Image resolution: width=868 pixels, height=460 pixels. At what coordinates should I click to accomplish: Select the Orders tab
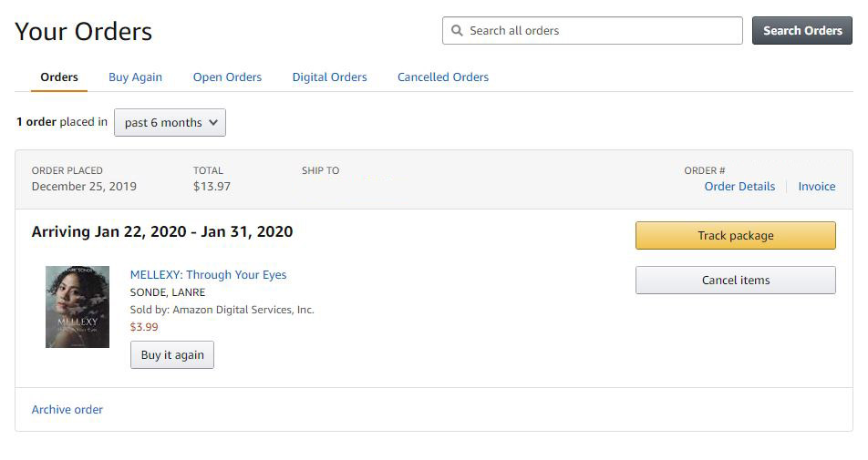(x=59, y=77)
